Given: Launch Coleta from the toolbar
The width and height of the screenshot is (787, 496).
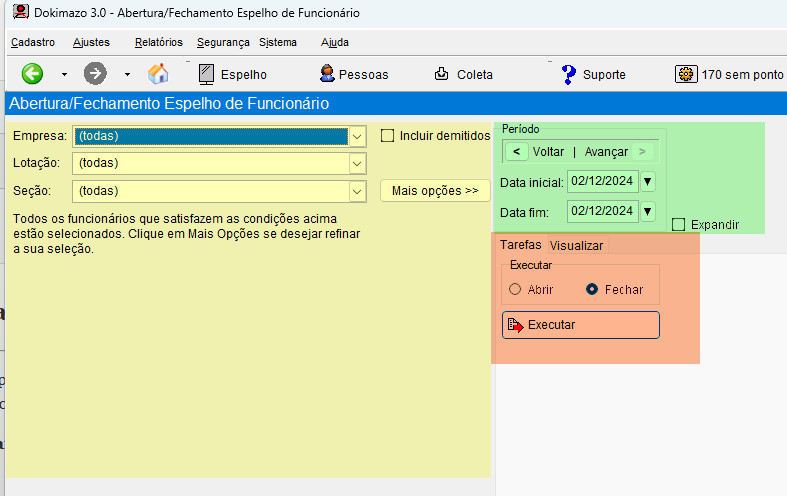Looking at the screenshot, I should coord(463,74).
